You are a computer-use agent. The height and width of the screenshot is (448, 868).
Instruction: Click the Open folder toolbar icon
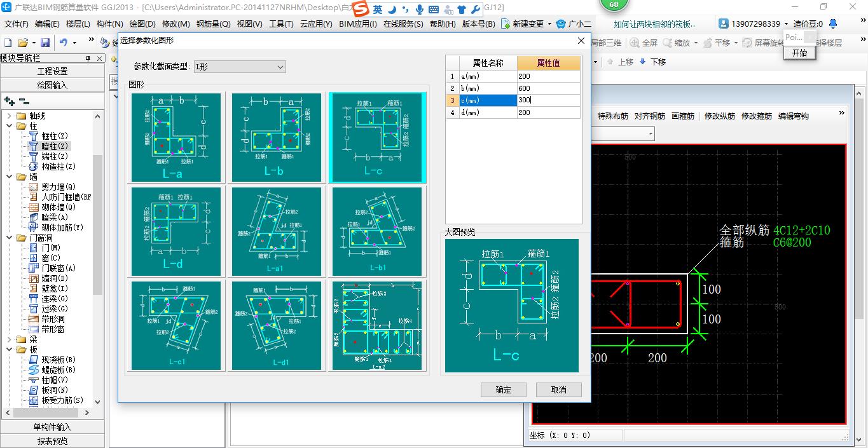(x=22, y=43)
